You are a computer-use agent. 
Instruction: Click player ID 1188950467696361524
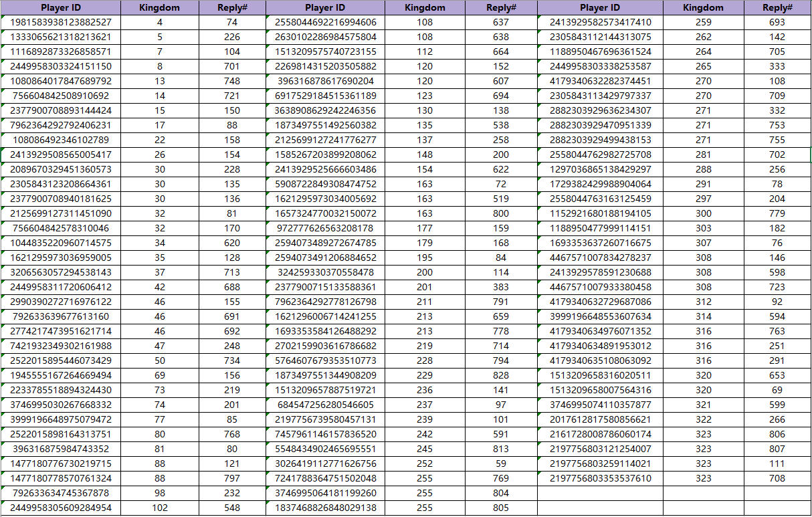click(x=600, y=52)
